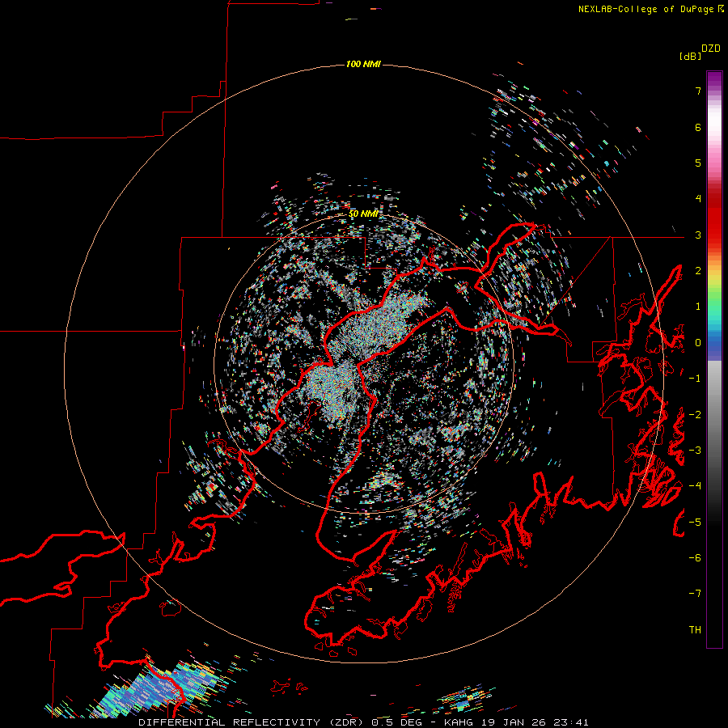Click the color scale value -5
Screen dimensions: 728x728
695,523
